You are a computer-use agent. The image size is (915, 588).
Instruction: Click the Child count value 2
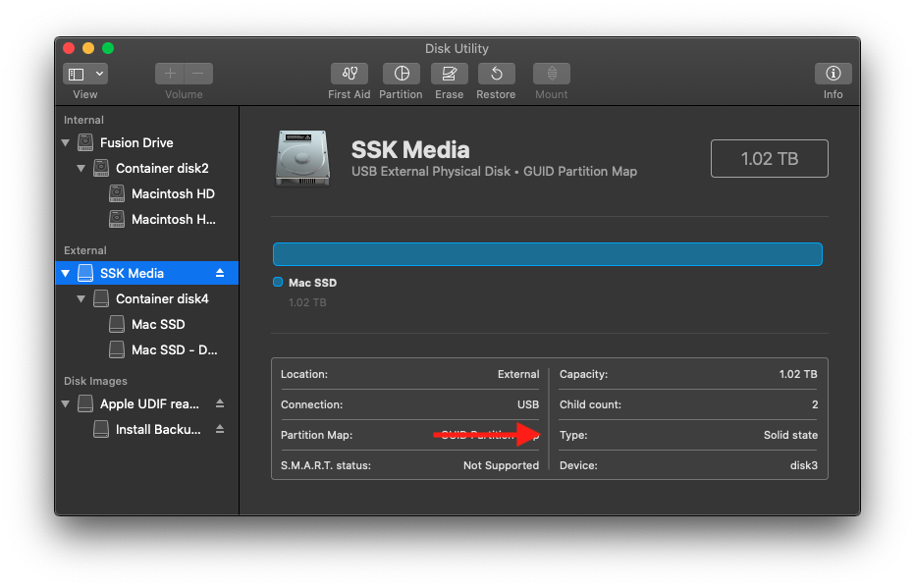coord(815,404)
